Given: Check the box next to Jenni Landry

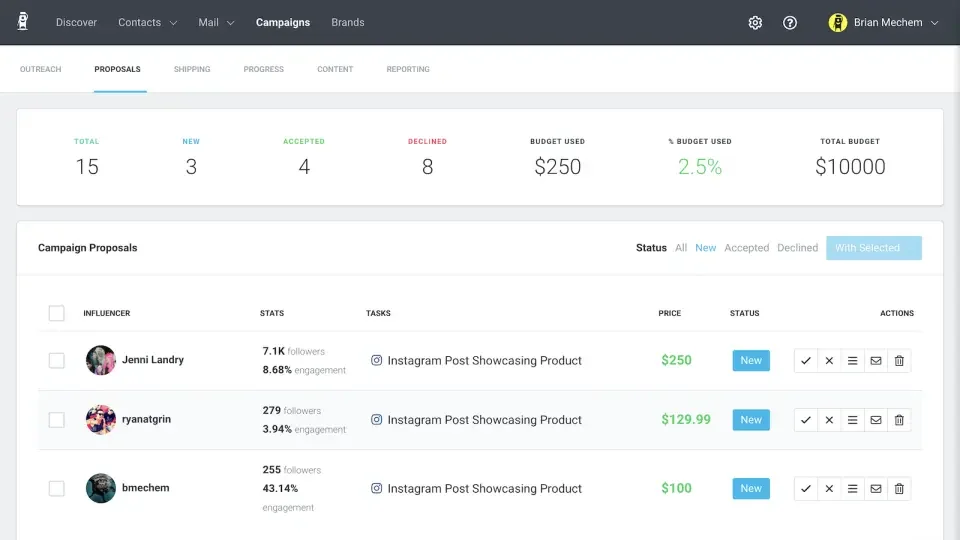Looking at the screenshot, I should [x=57, y=360].
